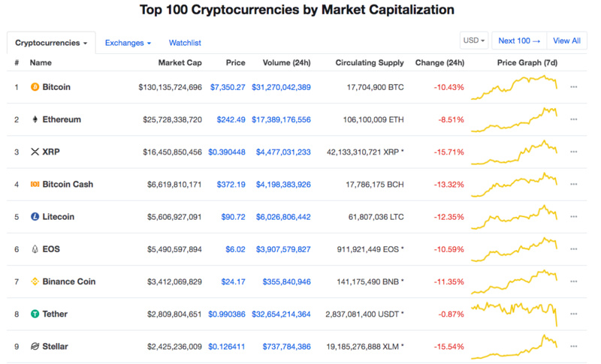Image resolution: width=601 pixels, height=364 pixels.
Task: View Tether's 7-day price graph
Action: tap(515, 314)
